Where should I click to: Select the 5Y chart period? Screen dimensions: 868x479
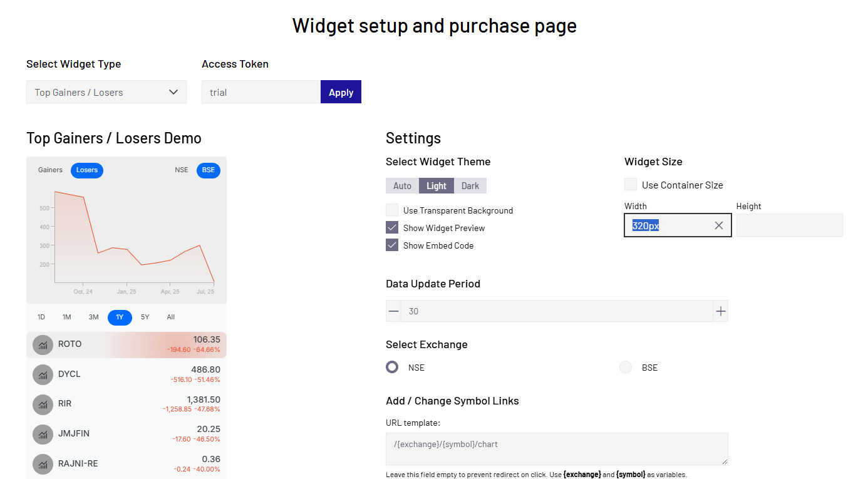click(x=145, y=317)
